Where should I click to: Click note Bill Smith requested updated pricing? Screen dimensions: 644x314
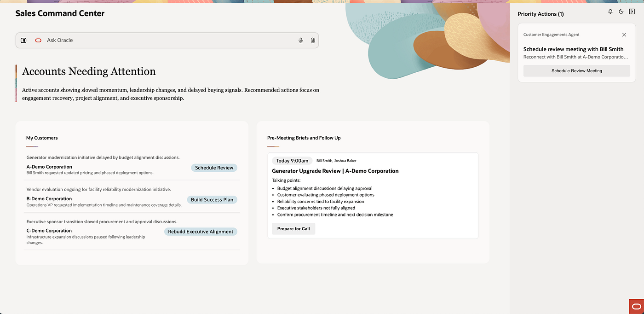coord(90,173)
